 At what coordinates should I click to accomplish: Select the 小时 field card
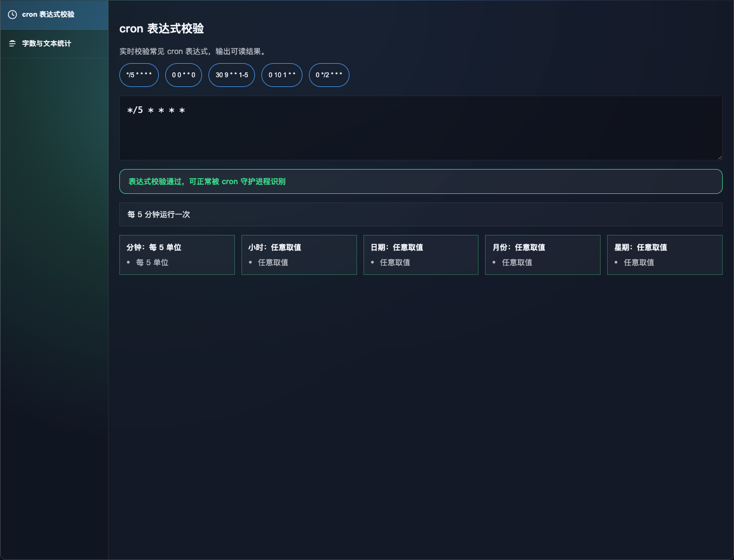[299, 255]
